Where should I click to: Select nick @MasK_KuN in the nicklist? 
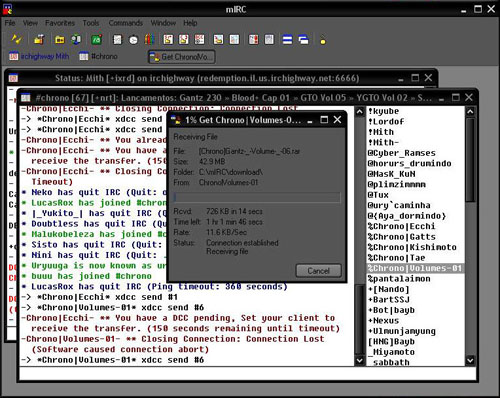point(391,174)
